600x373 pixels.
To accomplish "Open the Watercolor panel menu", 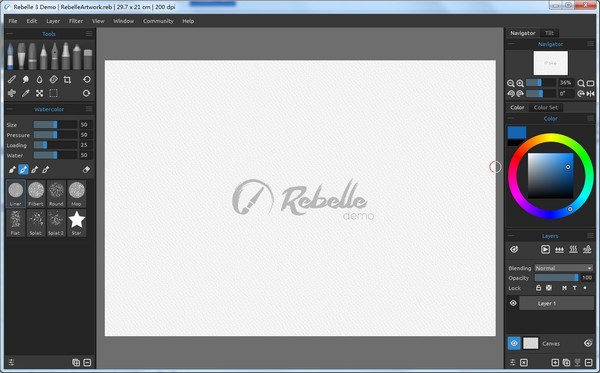I will click(x=89, y=109).
